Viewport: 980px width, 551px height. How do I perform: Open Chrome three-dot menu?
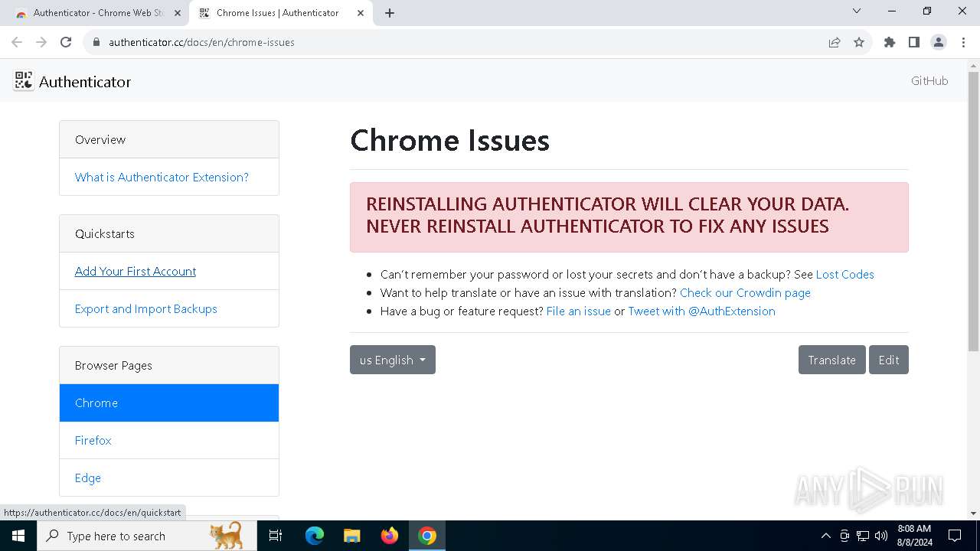(963, 42)
